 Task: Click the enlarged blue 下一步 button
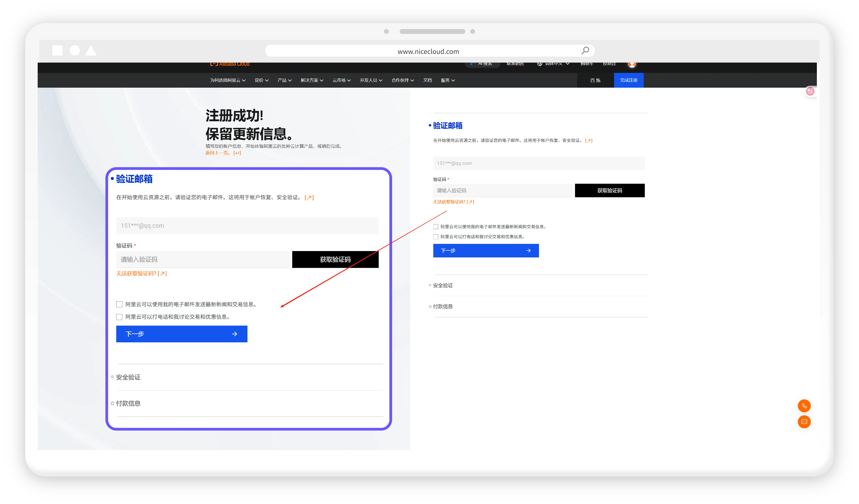pyautogui.click(x=182, y=334)
